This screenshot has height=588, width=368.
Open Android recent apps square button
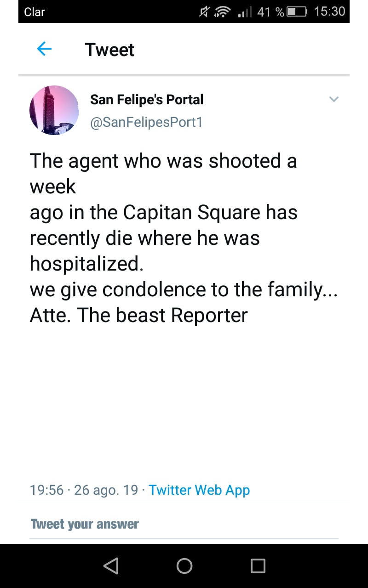tap(258, 566)
